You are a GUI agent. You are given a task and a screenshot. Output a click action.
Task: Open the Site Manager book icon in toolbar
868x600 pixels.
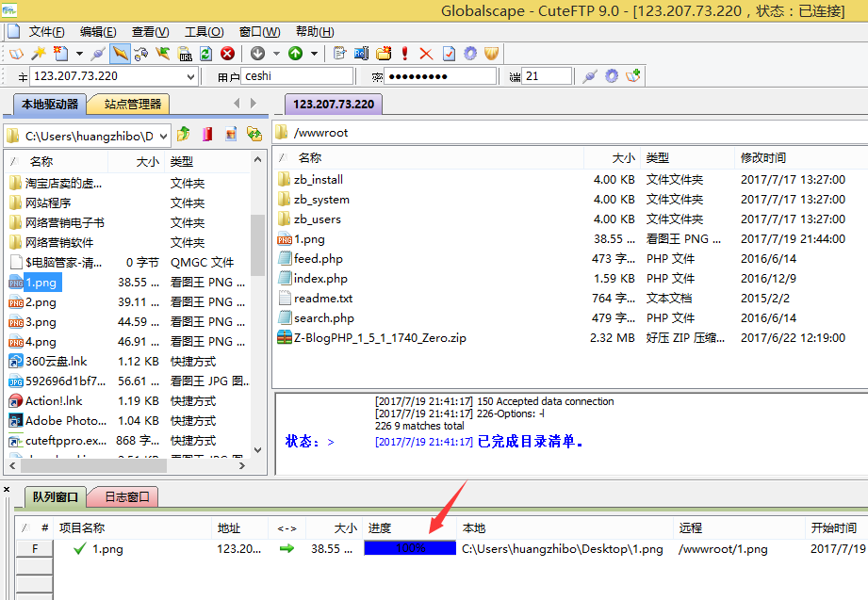tap(16, 54)
